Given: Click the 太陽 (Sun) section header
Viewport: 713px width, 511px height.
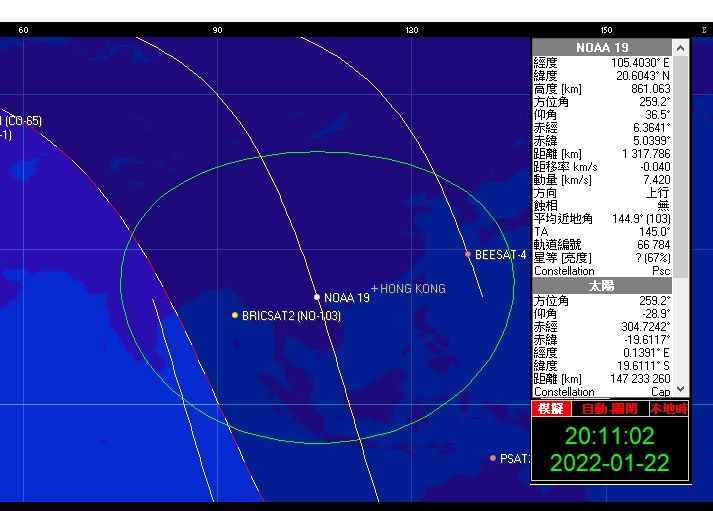Looking at the screenshot, I should [601, 286].
